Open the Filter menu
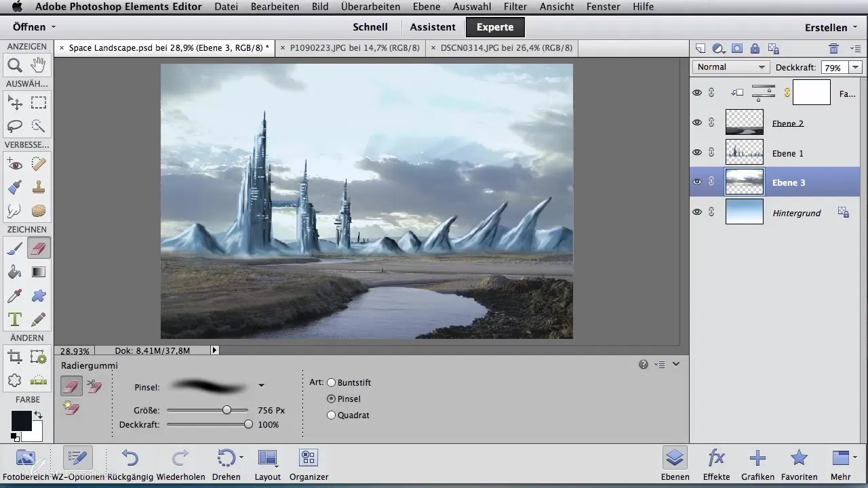The height and width of the screenshot is (488, 868). (x=517, y=7)
